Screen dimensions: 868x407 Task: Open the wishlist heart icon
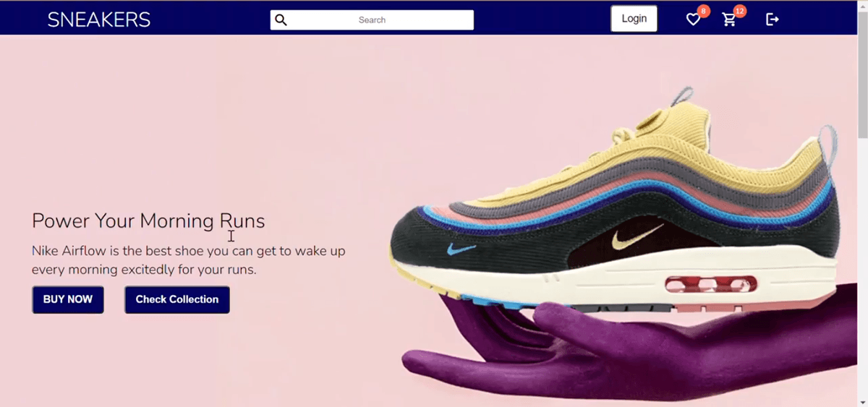click(x=693, y=20)
